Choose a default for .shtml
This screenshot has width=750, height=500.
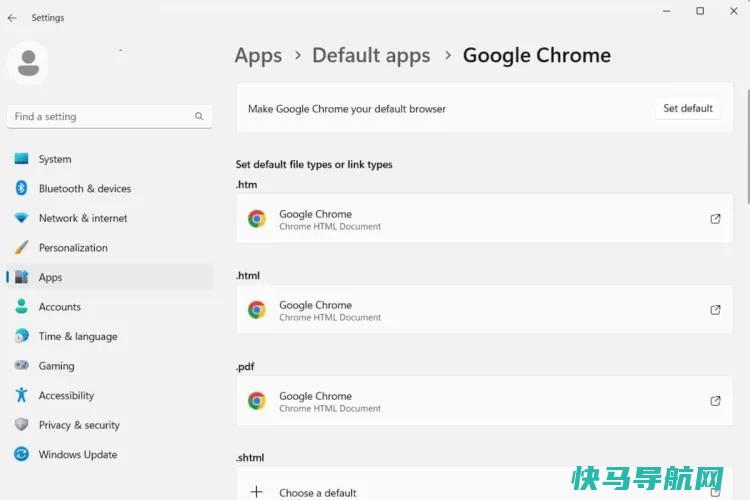click(x=484, y=484)
